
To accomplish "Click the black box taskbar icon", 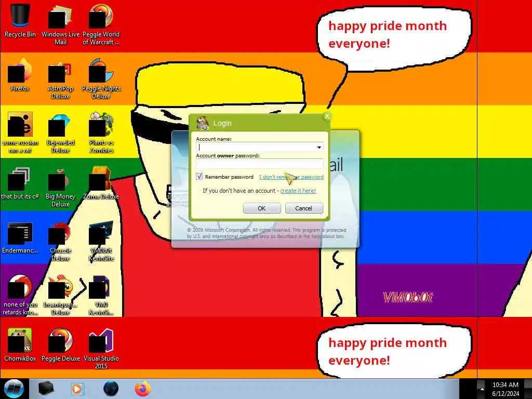I will (x=46, y=389).
